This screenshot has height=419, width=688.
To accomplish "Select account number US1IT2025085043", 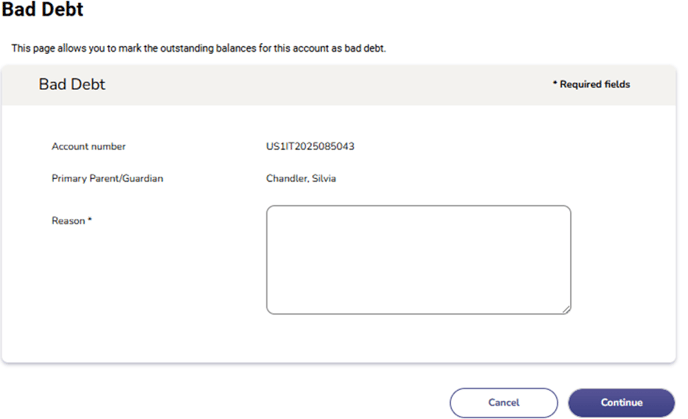I will (304, 147).
